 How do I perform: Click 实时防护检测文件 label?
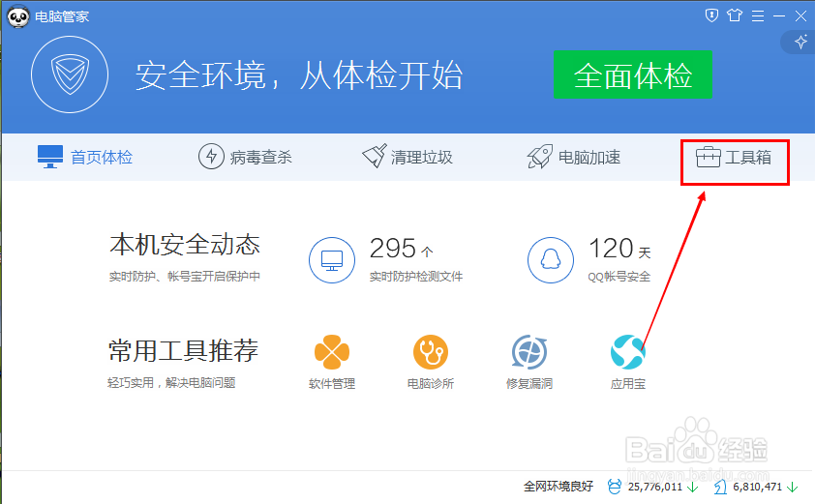[x=416, y=277]
